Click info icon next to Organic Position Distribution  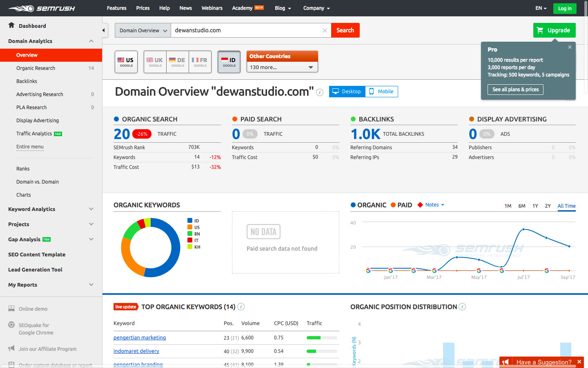[462, 307]
